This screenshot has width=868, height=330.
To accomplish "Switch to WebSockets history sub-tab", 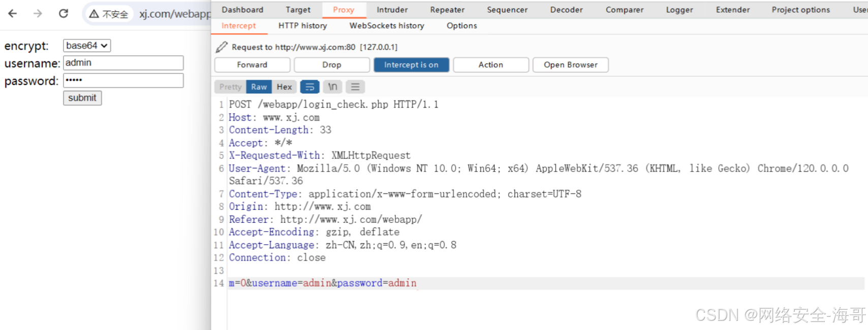I will [387, 25].
